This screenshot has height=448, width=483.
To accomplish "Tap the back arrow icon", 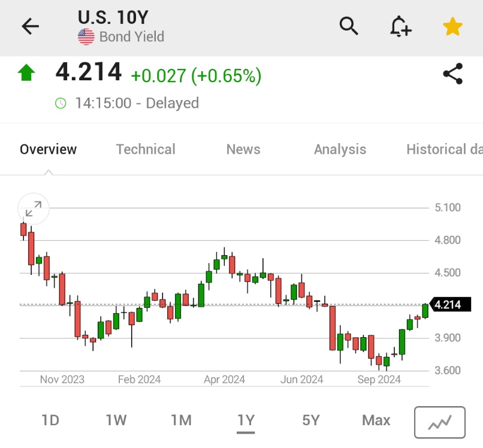I will coord(29,26).
